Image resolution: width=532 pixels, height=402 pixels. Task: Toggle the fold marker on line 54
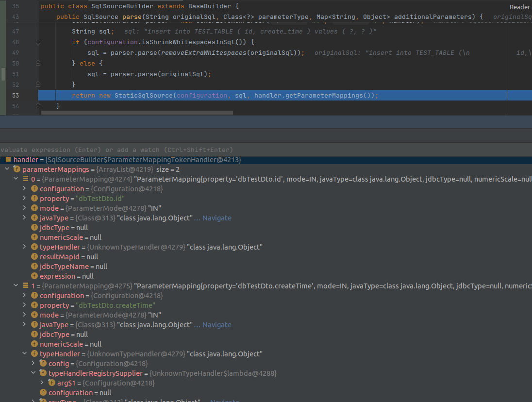coord(38,106)
